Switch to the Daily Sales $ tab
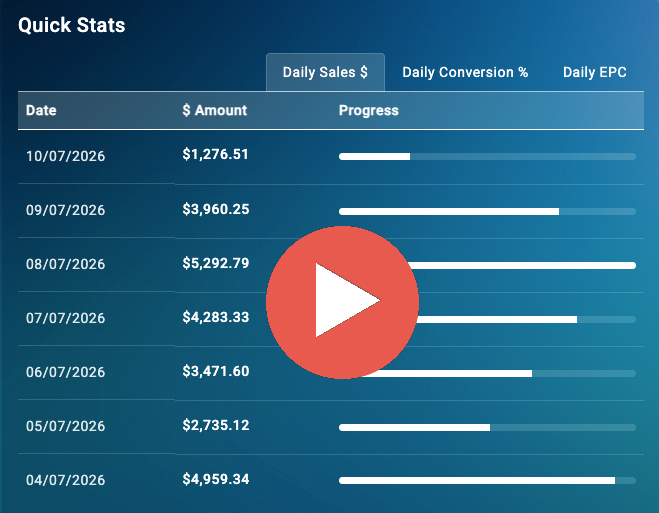This screenshot has width=659, height=513. (325, 72)
